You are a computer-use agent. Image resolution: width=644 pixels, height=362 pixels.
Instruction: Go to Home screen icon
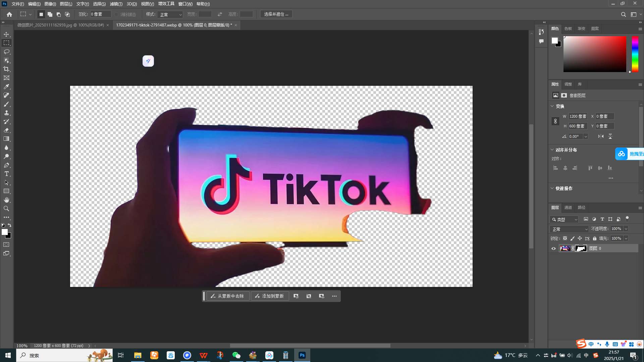[x=9, y=14]
